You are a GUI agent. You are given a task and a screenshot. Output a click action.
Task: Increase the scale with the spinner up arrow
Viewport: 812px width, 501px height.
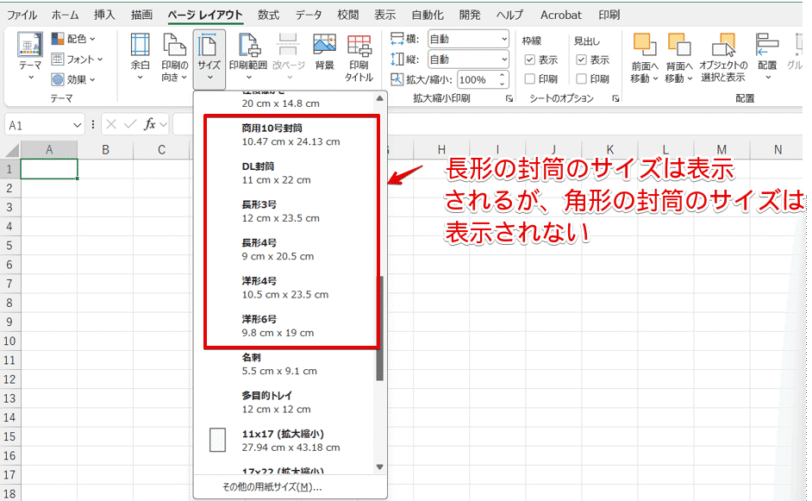[x=502, y=76]
